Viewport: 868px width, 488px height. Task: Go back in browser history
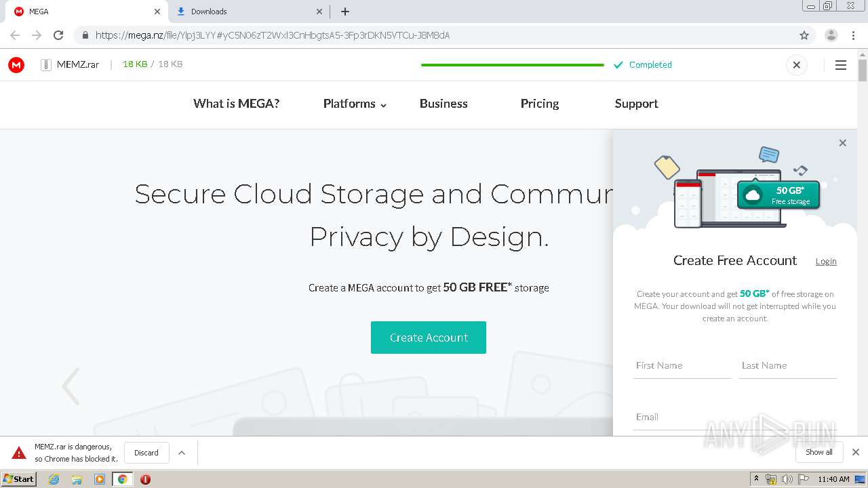[15, 35]
